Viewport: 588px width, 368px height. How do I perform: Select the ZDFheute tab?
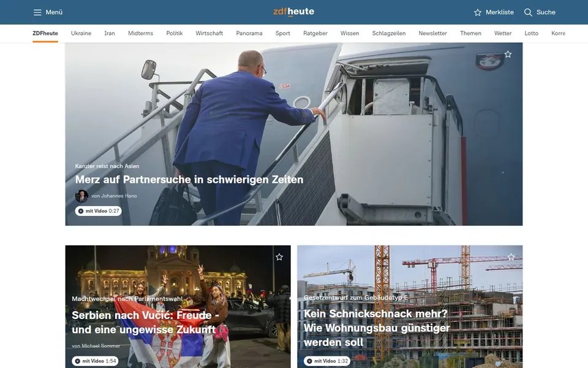click(x=45, y=33)
